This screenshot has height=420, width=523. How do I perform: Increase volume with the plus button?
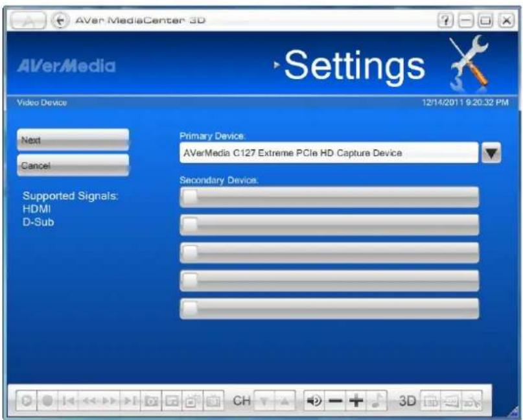click(x=356, y=401)
